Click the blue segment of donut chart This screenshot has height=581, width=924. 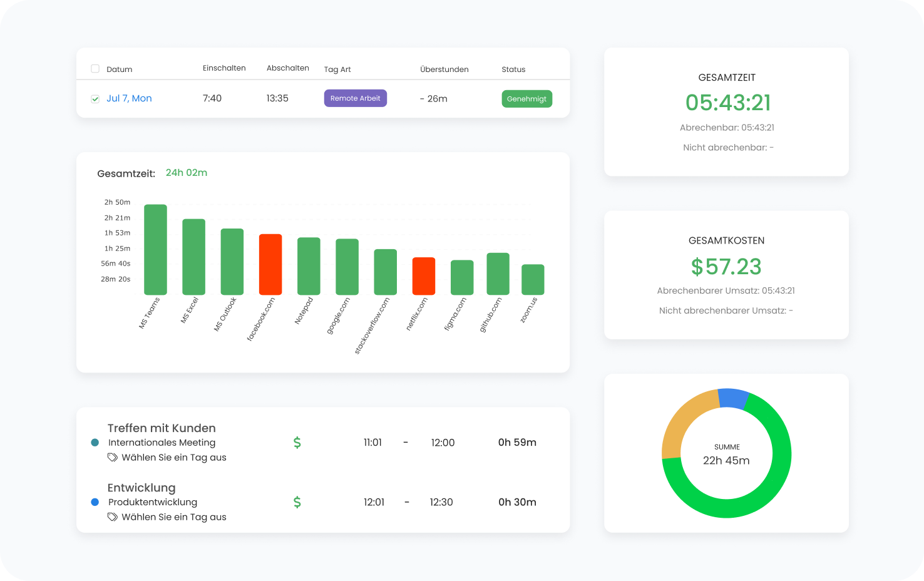pos(733,398)
